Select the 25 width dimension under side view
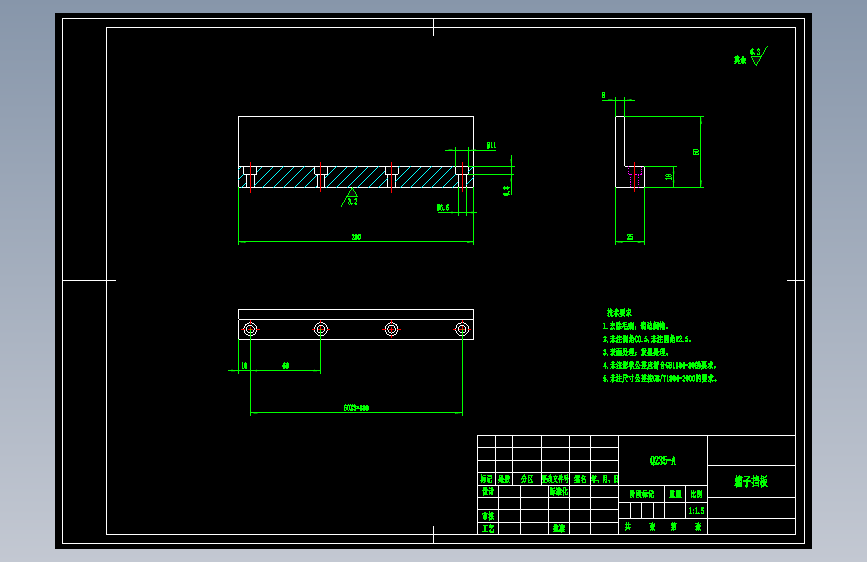867x562 pixels. (630, 237)
